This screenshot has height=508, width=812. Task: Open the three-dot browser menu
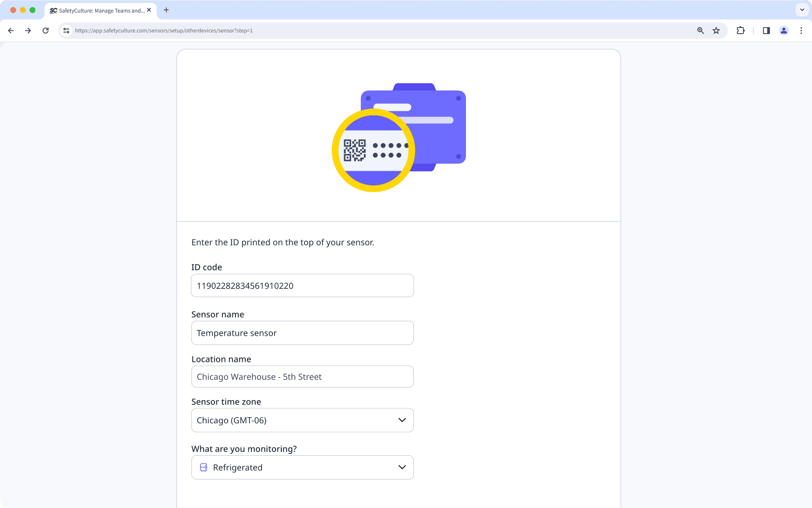tap(801, 30)
